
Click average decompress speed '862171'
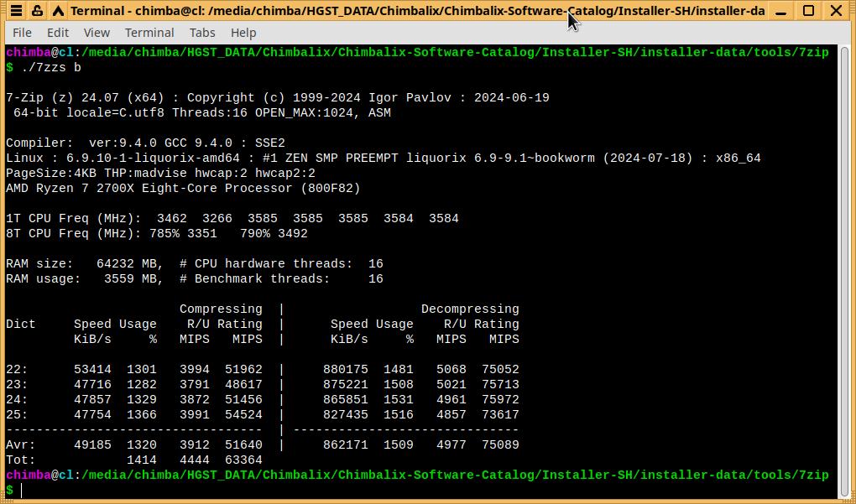(346, 445)
